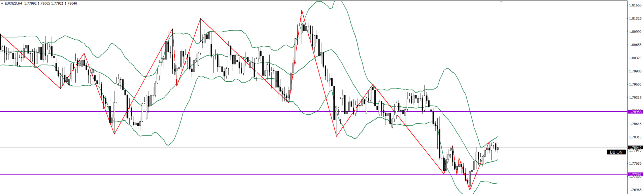Screen dimensions: 644x194
Task: Toggle the BB ON button
Action: (616, 152)
